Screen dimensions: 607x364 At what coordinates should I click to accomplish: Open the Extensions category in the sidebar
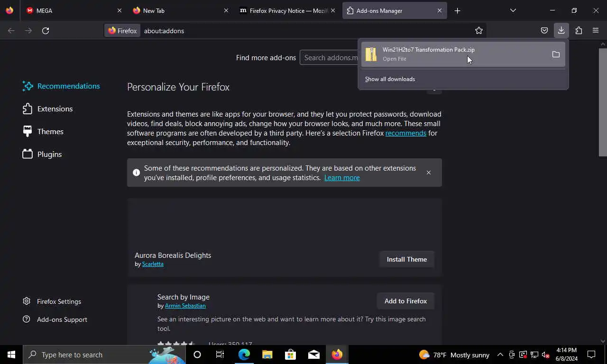[x=47, y=109]
